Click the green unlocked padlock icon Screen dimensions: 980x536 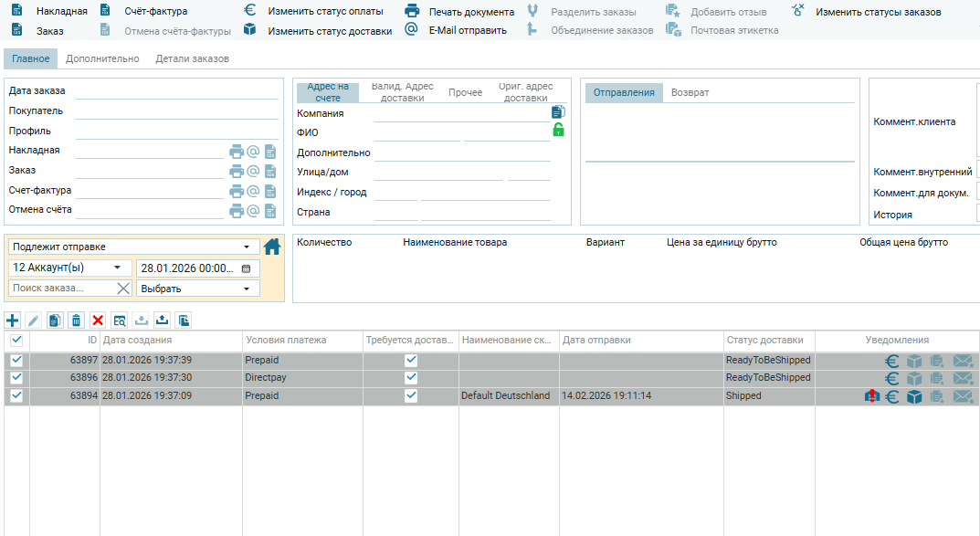pyautogui.click(x=558, y=131)
